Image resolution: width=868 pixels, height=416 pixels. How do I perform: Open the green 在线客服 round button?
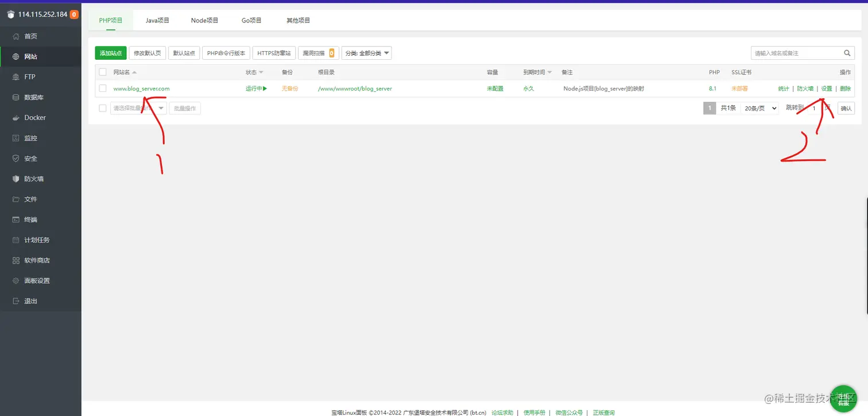[843, 399]
